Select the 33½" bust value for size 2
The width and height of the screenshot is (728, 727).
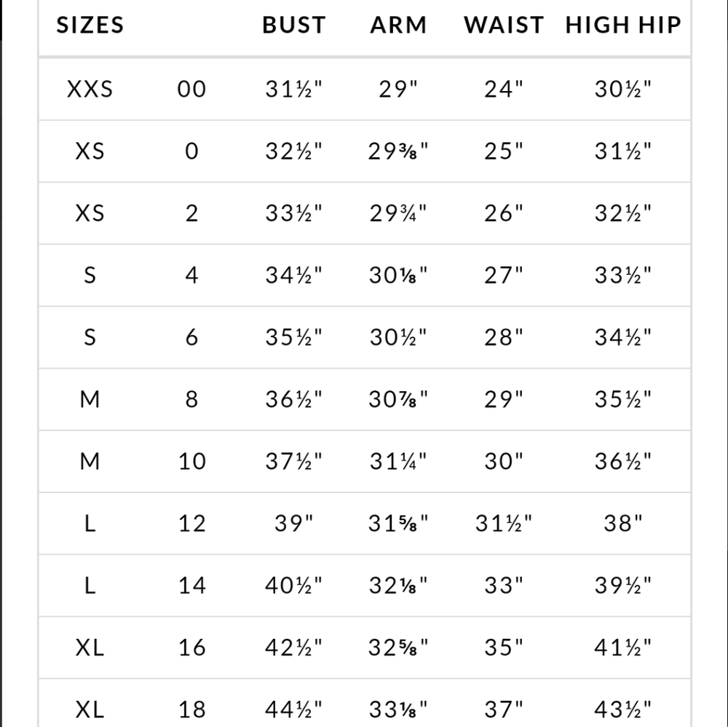coord(293,213)
